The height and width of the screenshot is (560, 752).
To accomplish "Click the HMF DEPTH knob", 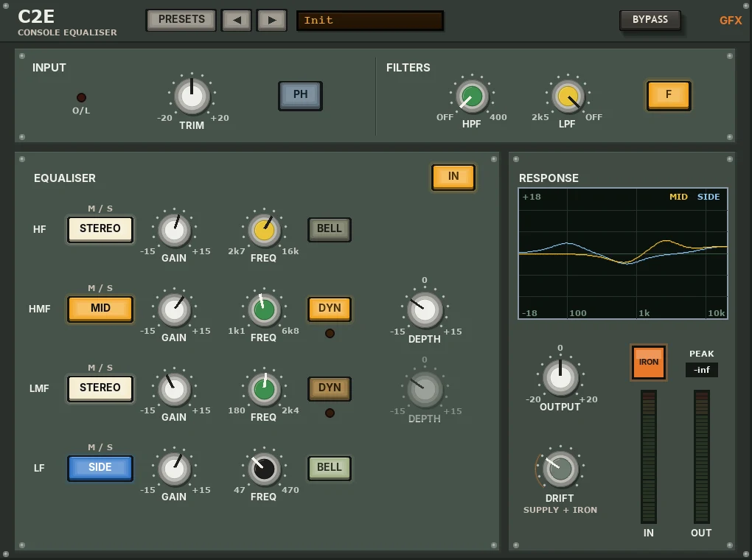I will coord(425,309).
